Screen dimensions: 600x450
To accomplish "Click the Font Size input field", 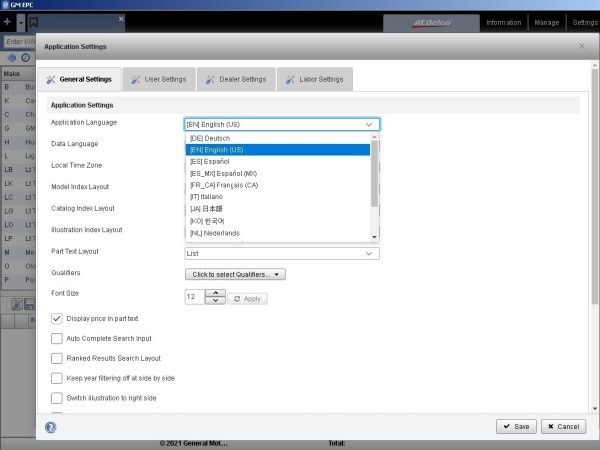I will point(195,297).
